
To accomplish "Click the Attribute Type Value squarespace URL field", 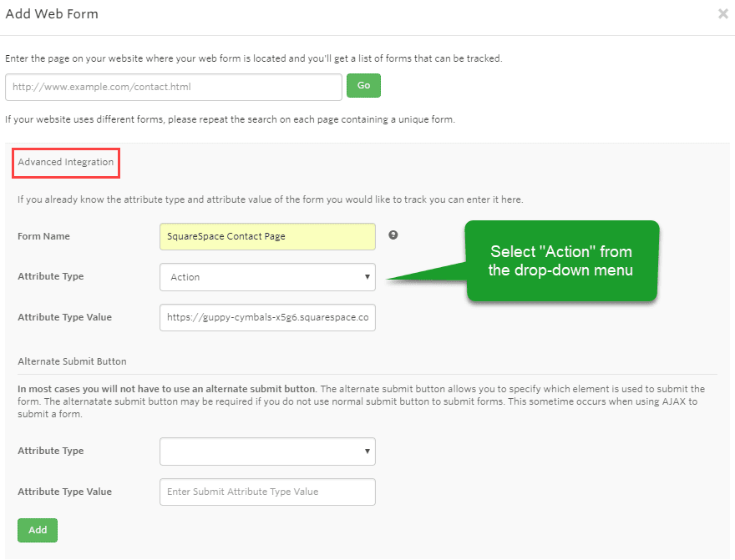I will pos(267,317).
